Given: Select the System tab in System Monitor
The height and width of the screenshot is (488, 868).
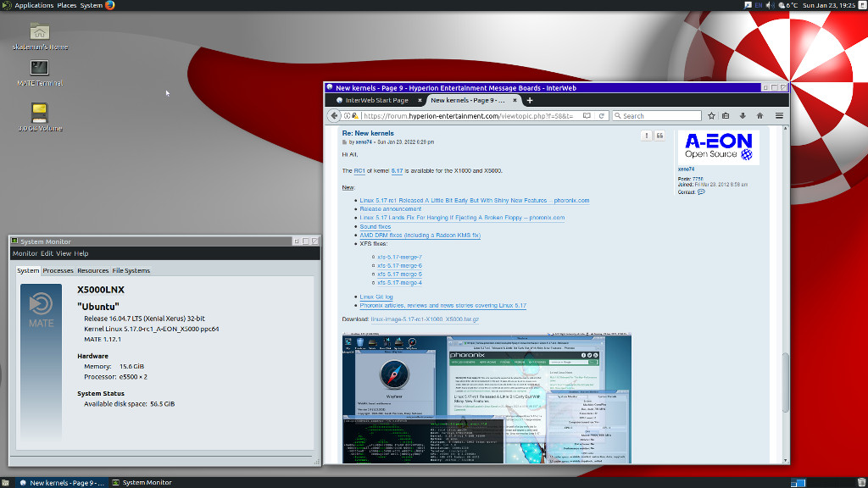Looking at the screenshot, I should (28, 270).
